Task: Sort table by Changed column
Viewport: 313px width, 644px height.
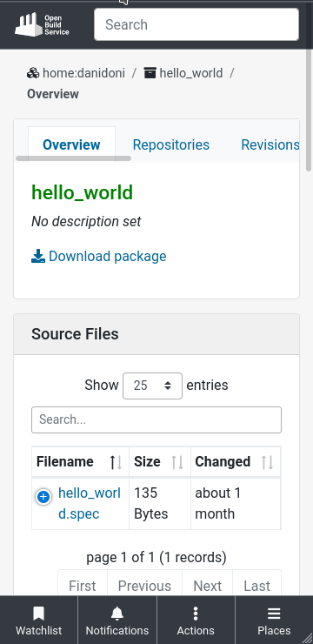Action: pos(236,461)
